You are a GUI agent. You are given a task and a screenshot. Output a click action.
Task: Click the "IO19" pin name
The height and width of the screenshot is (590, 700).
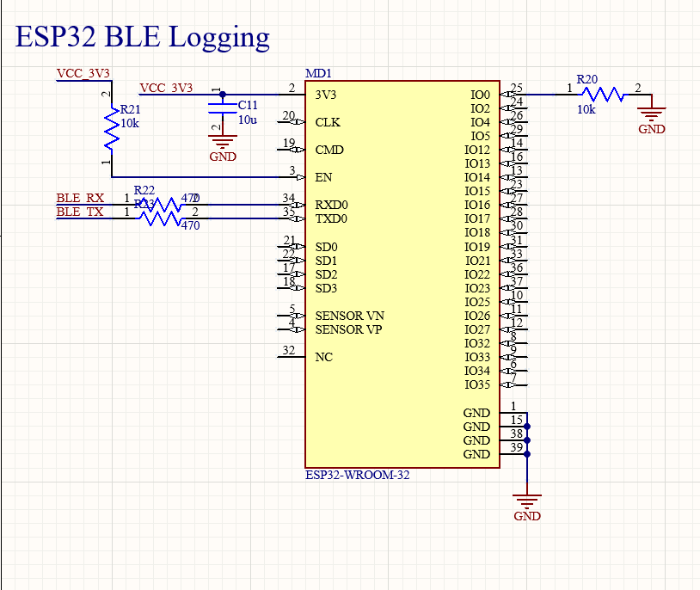pos(477,247)
